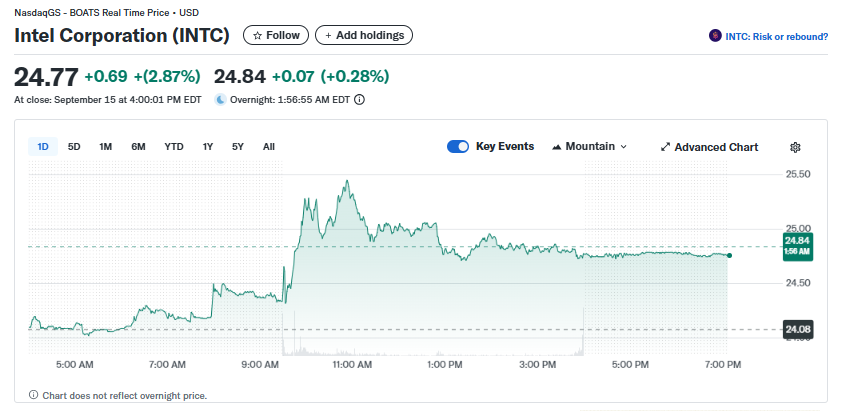Click the Key Events label text
The height and width of the screenshot is (411, 842).
(505, 147)
